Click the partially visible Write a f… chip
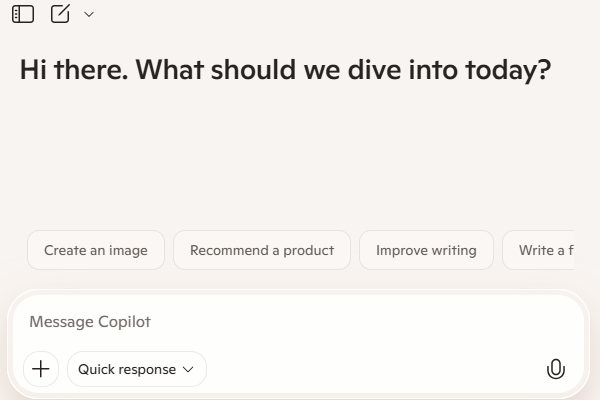The height and width of the screenshot is (400, 600). pyautogui.click(x=540, y=250)
